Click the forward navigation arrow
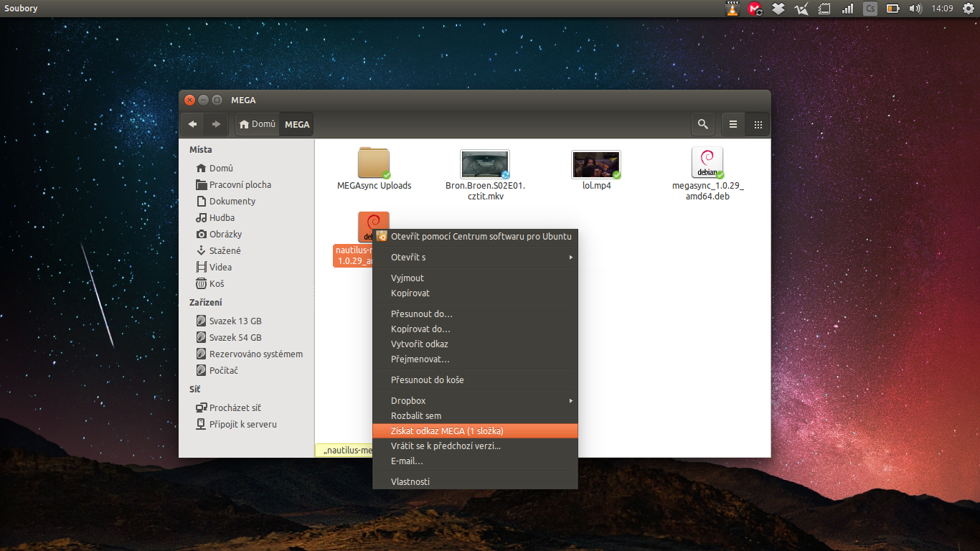Viewport: 980px width, 551px height. (x=217, y=123)
